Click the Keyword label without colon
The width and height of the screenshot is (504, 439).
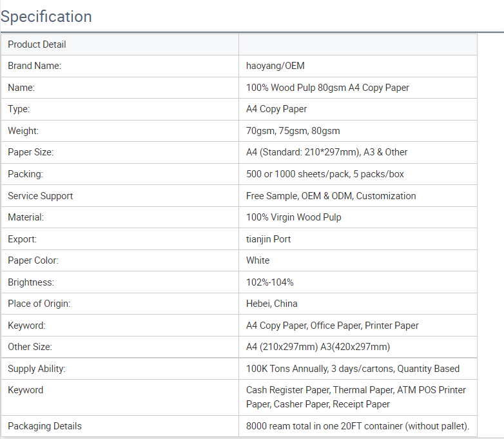[25, 390]
